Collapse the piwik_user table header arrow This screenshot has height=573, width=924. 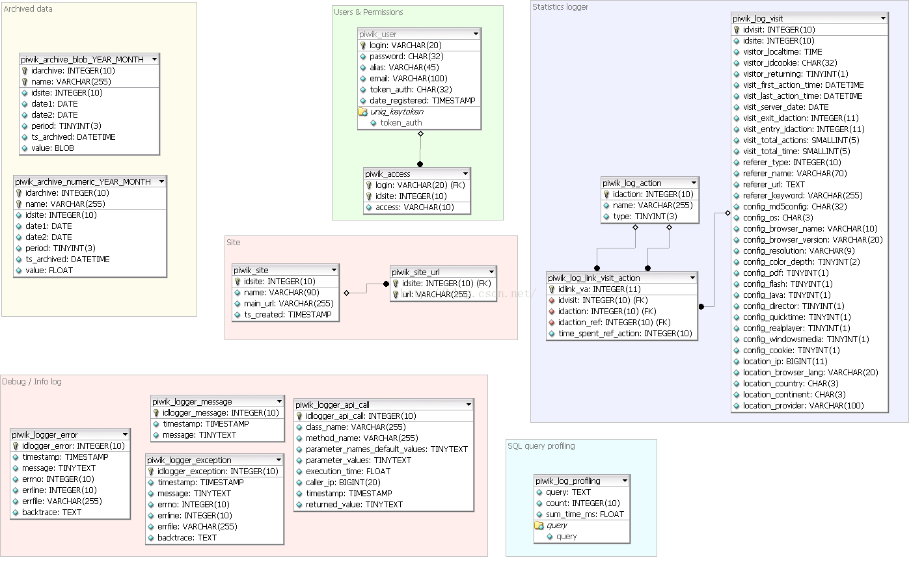476,34
